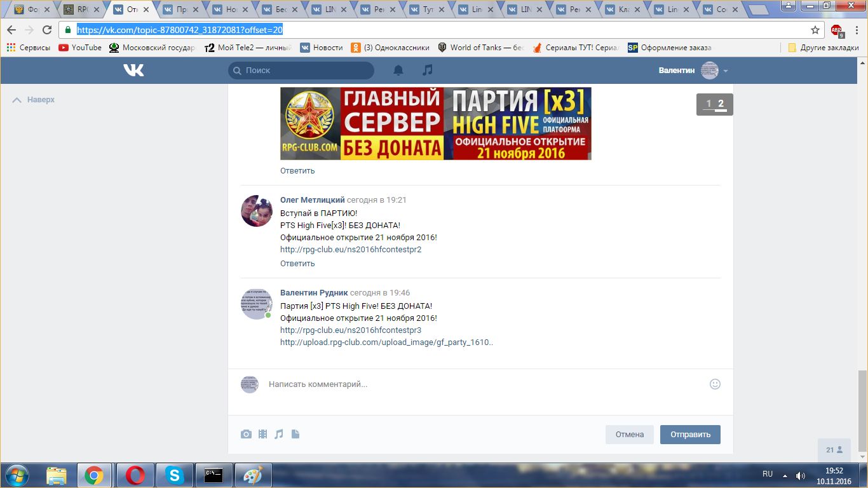Expand the Валентин account menu arrow
Screen dimensions: 868x488
coord(726,71)
